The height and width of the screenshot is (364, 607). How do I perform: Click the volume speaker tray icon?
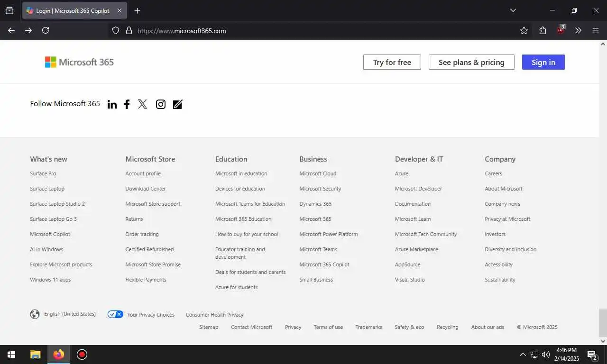(x=546, y=355)
